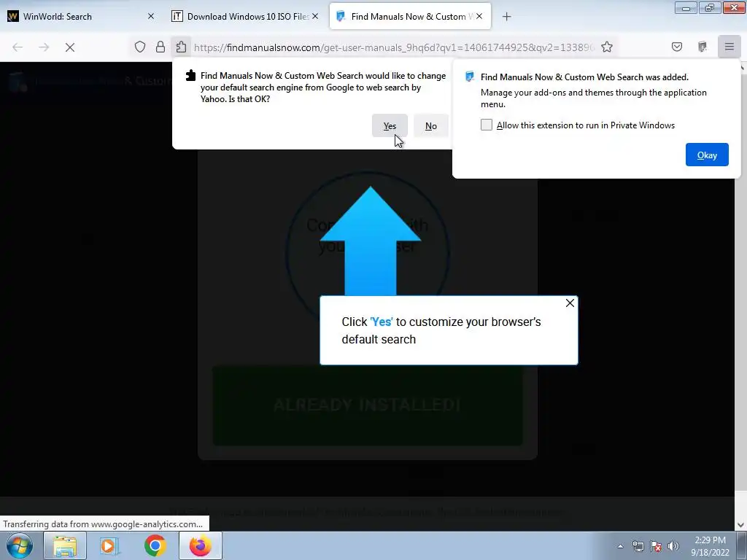Close the 'Click Yes' tooltip popup
Screen dimensions: 747x560
pos(569,303)
